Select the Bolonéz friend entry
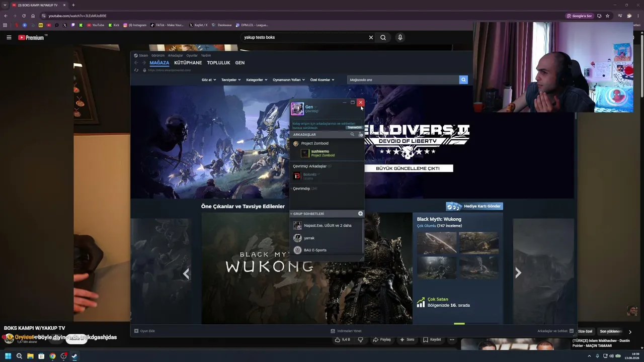This screenshot has height=362, width=644. 327,176
